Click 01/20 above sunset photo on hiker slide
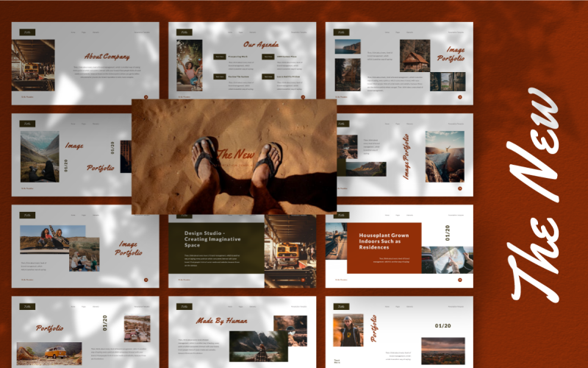Image resolution: width=588 pixels, height=368 pixels. tap(443, 325)
